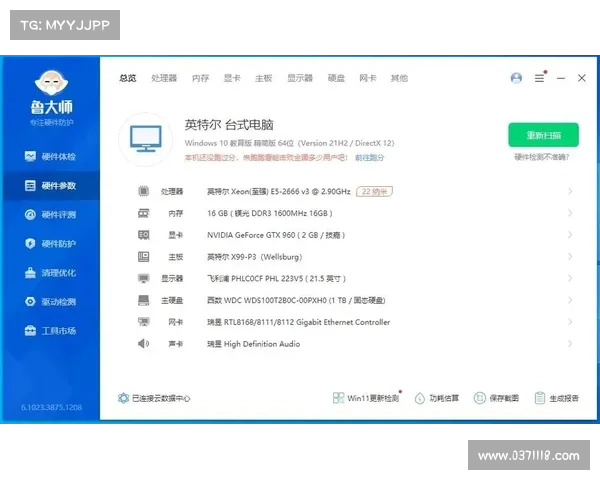600x480 pixels.
Task: Open 硬件防护 hardware protection in sidebar
Action: coord(51,243)
